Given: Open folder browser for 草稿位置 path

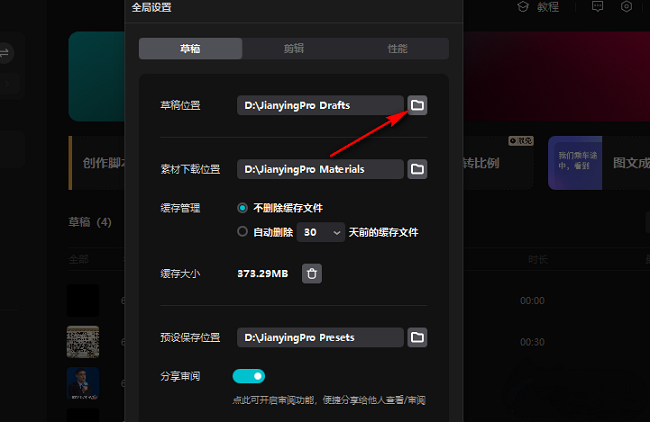Looking at the screenshot, I should (x=417, y=105).
